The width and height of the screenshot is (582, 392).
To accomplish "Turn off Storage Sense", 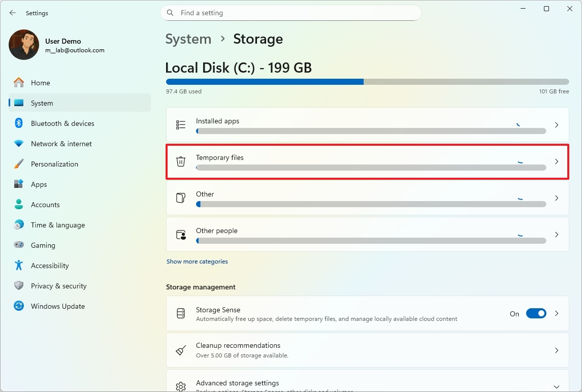I will [536, 313].
